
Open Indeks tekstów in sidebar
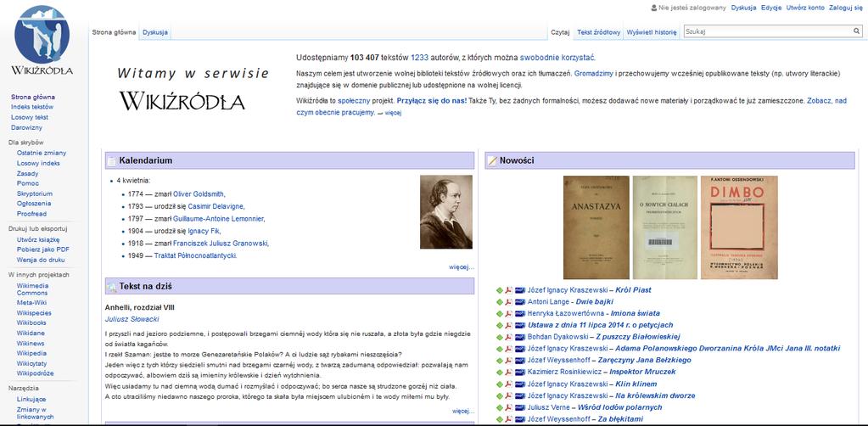point(32,107)
